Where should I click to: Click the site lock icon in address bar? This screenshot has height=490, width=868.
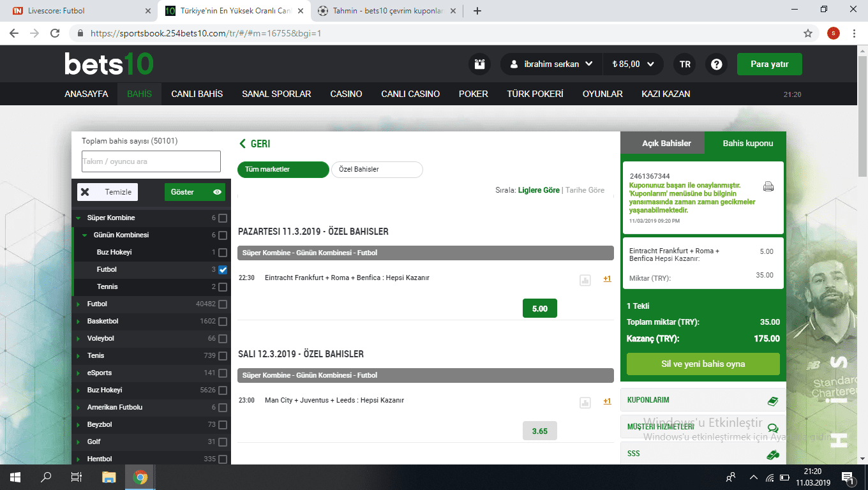click(x=80, y=33)
